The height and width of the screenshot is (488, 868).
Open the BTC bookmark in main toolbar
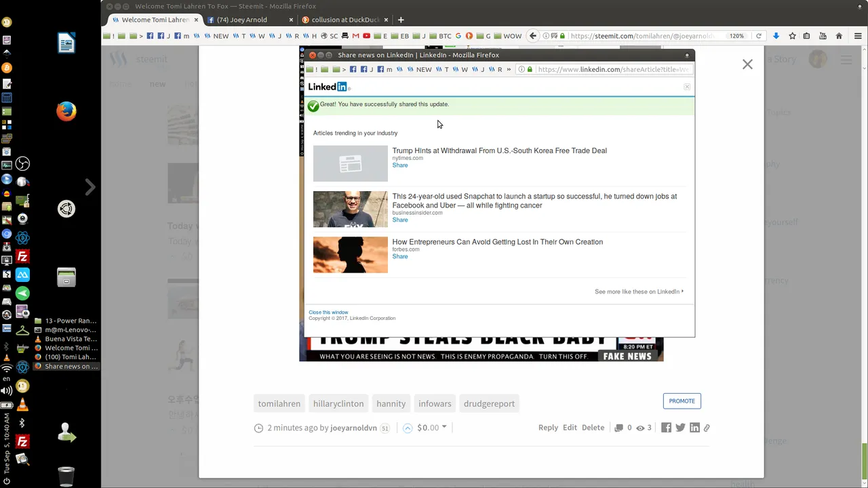(x=441, y=36)
